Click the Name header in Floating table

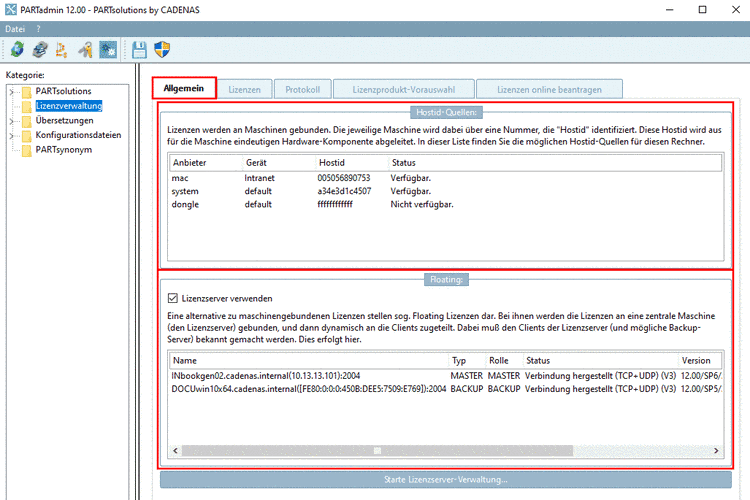[x=309, y=361]
